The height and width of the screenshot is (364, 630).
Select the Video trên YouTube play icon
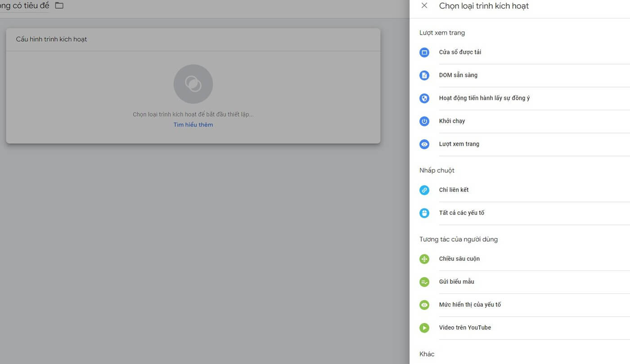pyautogui.click(x=424, y=328)
